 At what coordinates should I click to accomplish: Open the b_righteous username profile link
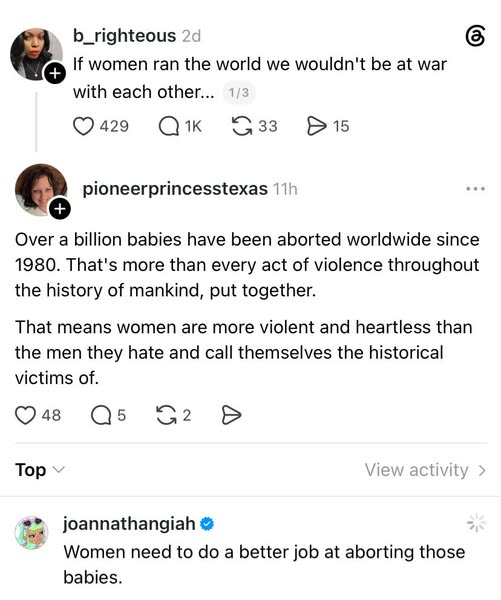coord(124,36)
